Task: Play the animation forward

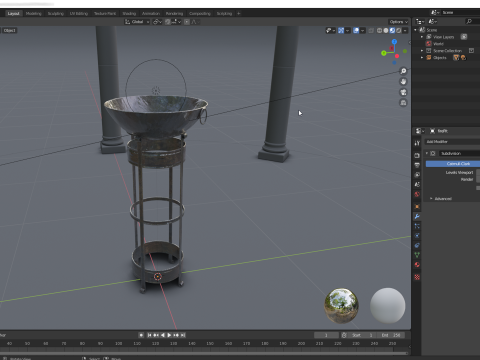Action: click(x=169, y=335)
